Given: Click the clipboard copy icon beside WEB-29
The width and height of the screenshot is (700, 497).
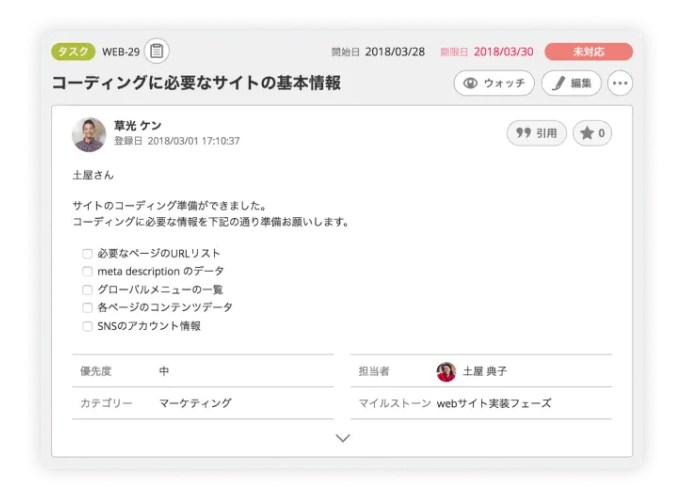Looking at the screenshot, I should pos(157,51).
